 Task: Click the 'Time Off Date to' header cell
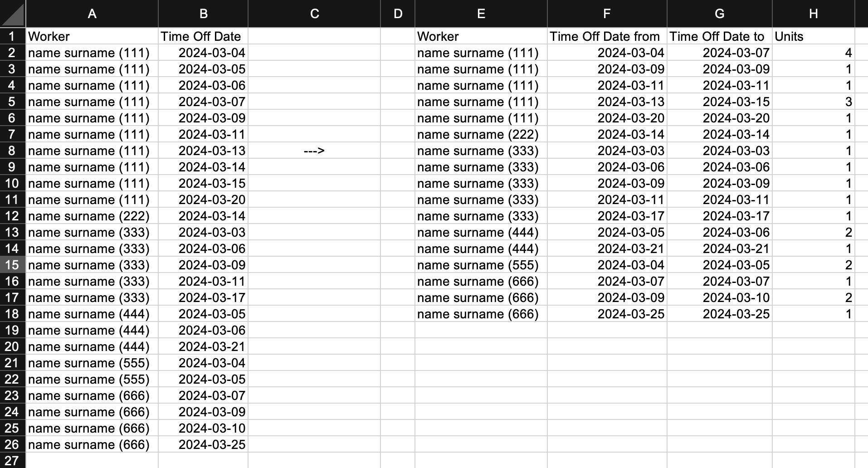(720, 36)
